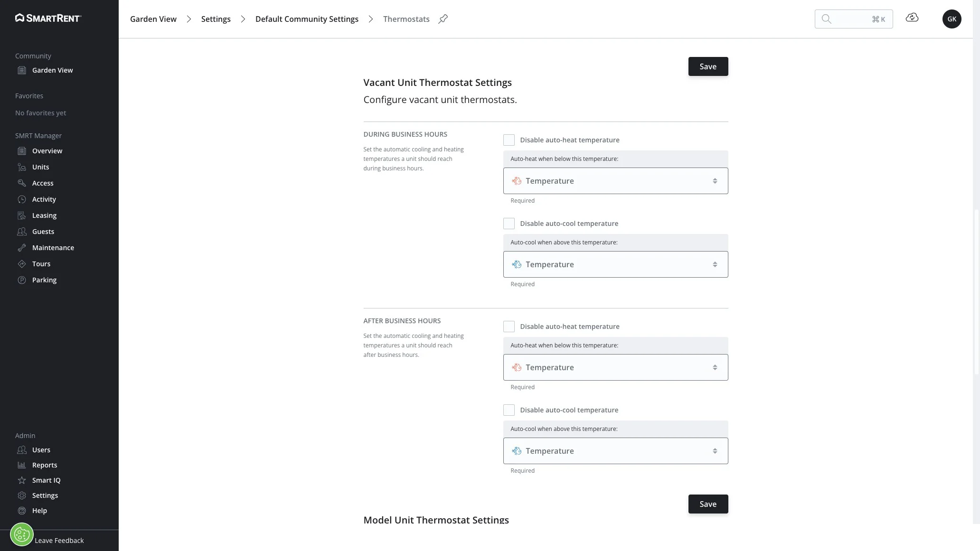
Task: Click the Parking P icon
Action: point(22,280)
